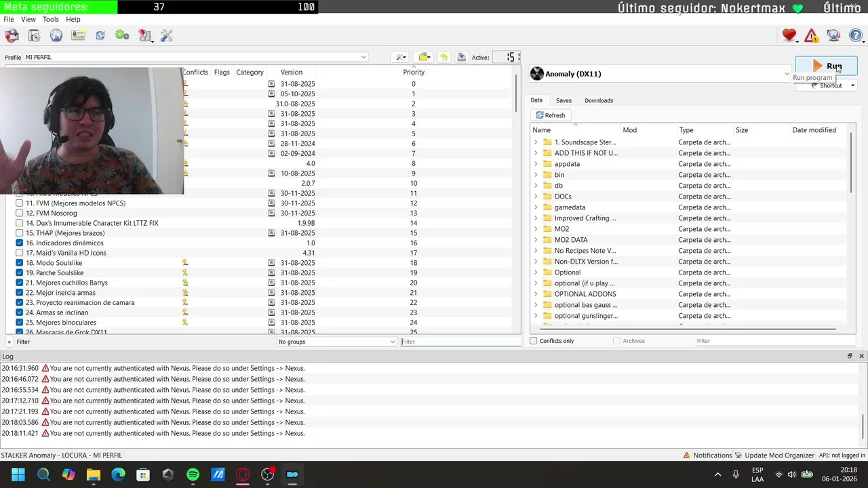Open the Tools menu

pos(51,20)
